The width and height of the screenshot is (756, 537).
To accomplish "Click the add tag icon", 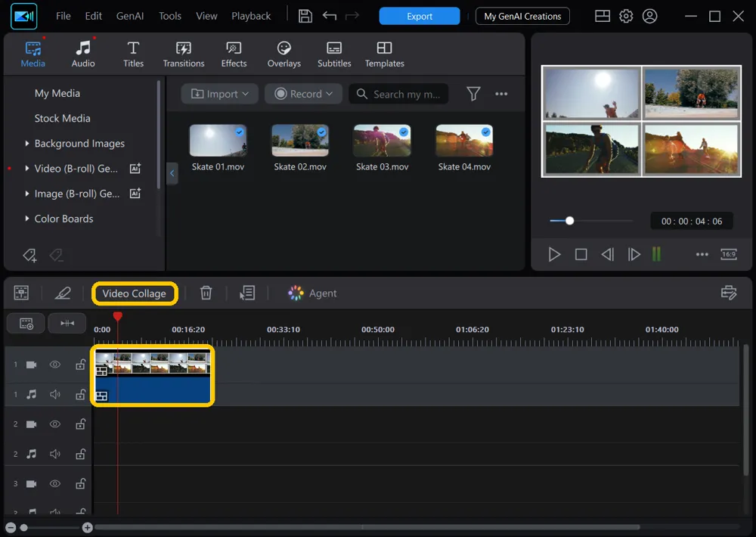I will click(29, 255).
